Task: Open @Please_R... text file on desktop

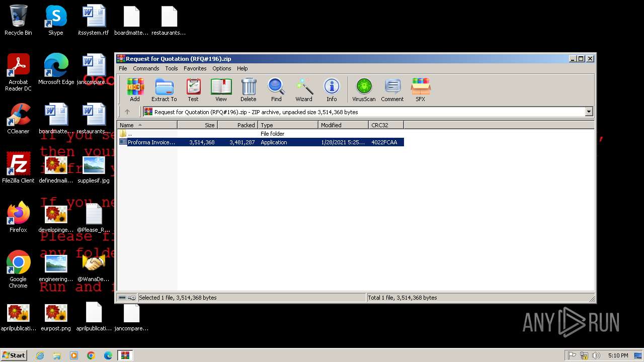Action: pyautogui.click(x=94, y=218)
